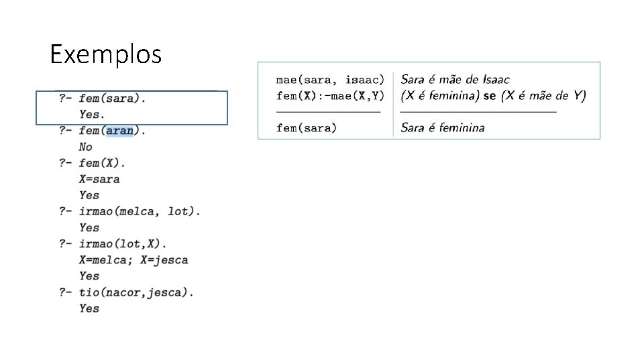Click the highlighted word "aran"
644x362 pixels.
[120, 131]
